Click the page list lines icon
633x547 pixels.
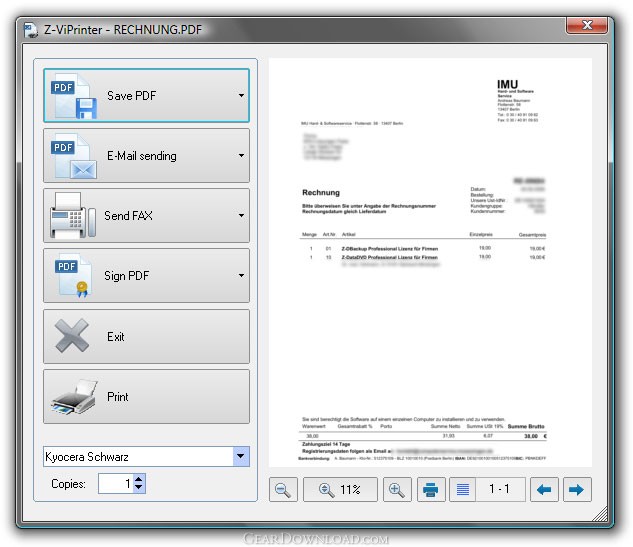tap(463, 489)
